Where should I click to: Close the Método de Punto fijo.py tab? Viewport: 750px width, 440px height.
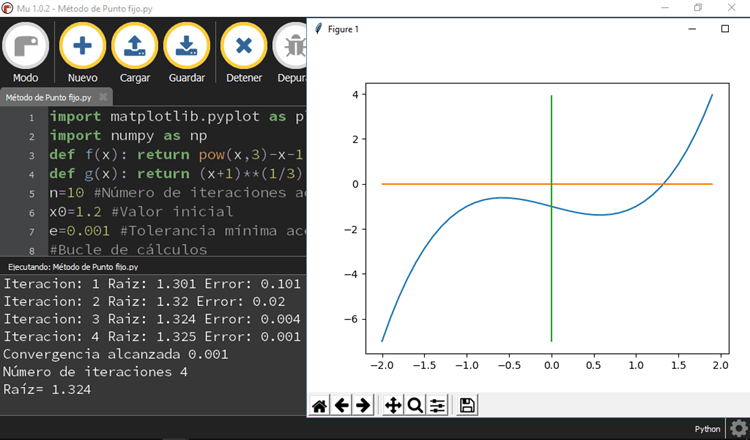pos(103,98)
